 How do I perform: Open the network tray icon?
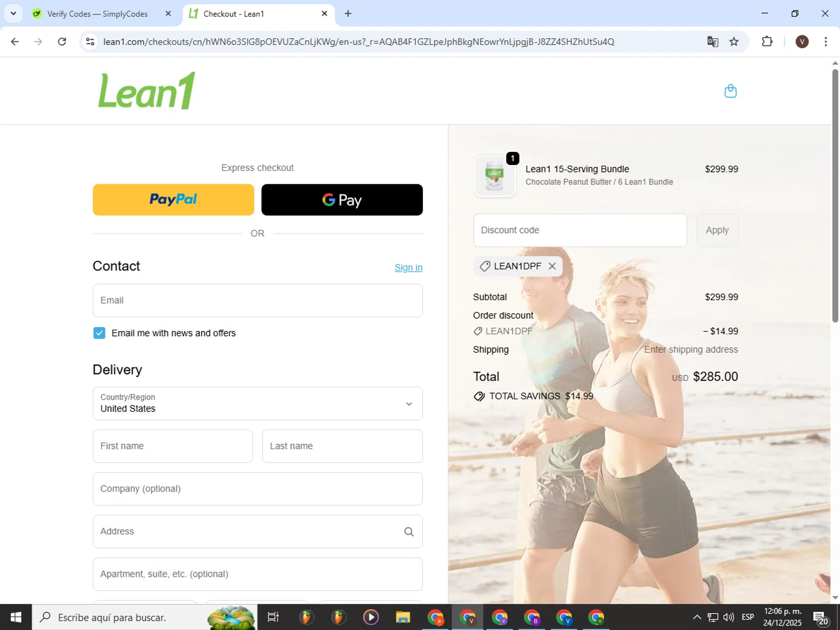click(713, 617)
